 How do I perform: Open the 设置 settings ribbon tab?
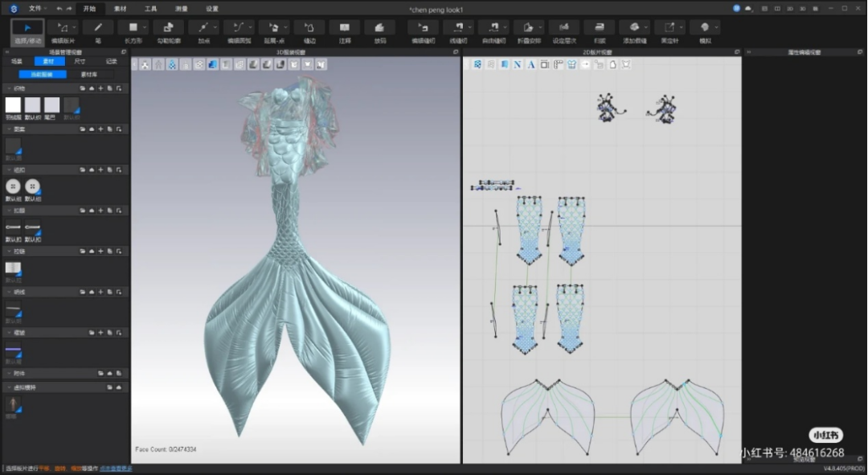(212, 8)
